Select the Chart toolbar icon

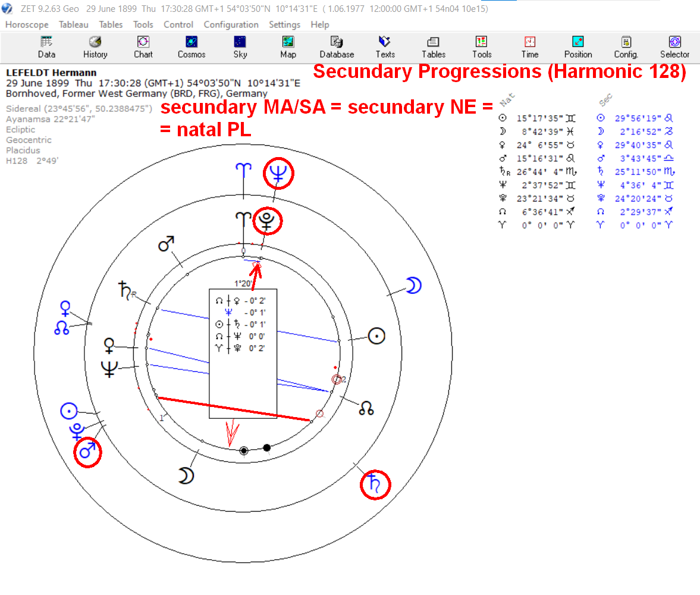(x=143, y=47)
